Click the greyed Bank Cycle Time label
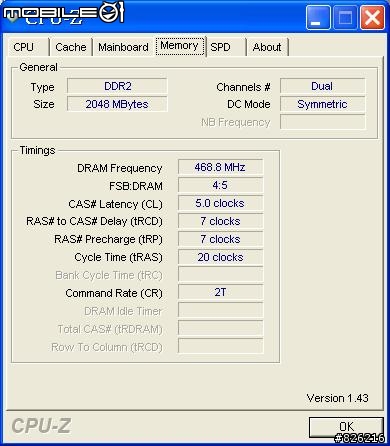Viewport: 390px width, 446px height. tap(109, 275)
